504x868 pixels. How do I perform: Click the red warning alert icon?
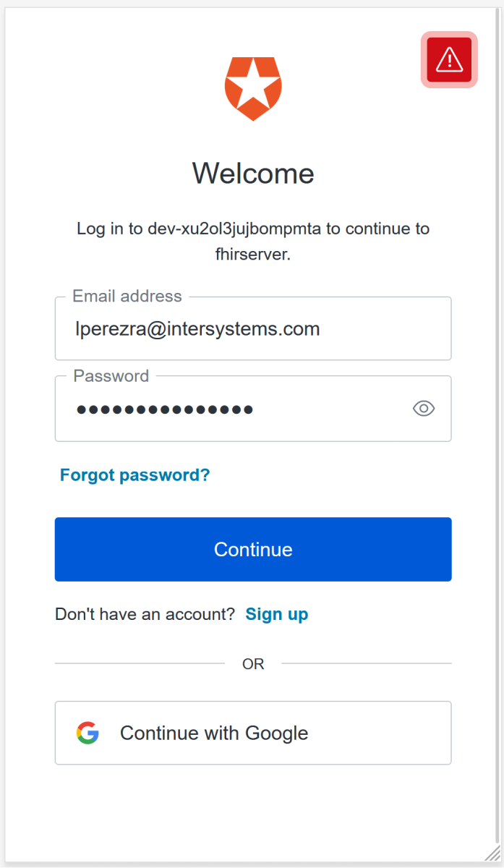pyautogui.click(x=449, y=59)
